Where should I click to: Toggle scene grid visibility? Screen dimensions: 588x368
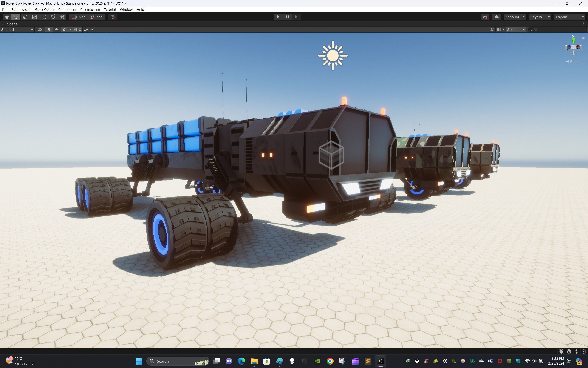pyautogui.click(x=86, y=29)
